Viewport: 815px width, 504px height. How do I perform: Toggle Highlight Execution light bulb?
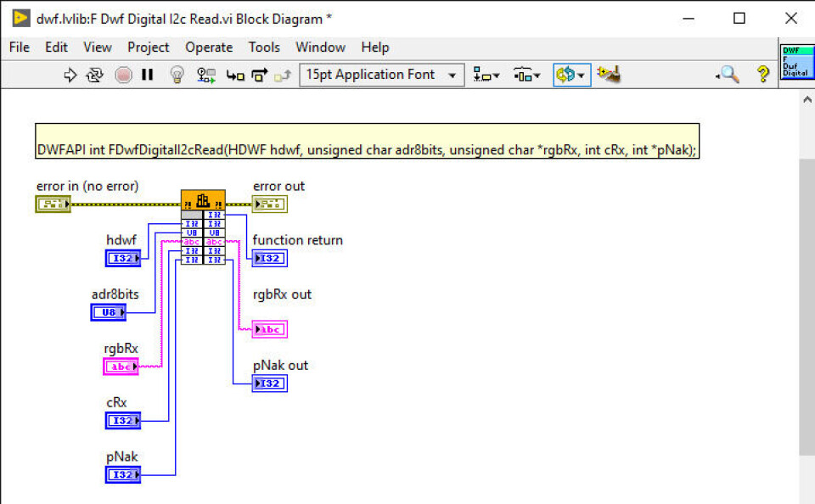coord(177,75)
